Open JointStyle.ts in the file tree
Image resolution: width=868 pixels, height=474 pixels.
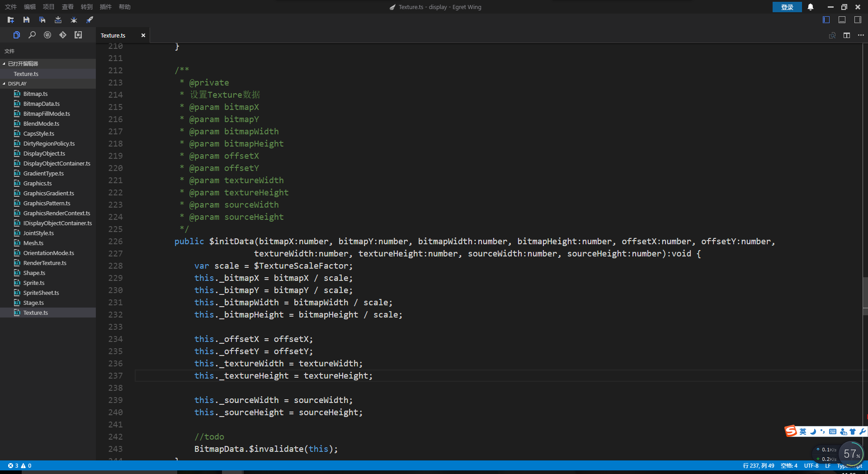48,233
